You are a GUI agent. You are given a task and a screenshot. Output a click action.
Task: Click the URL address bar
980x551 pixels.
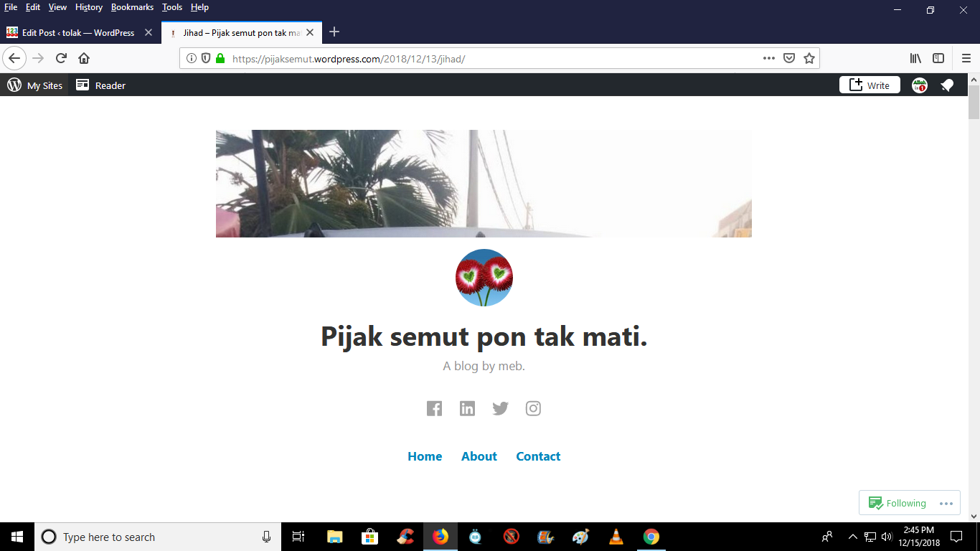click(x=488, y=59)
